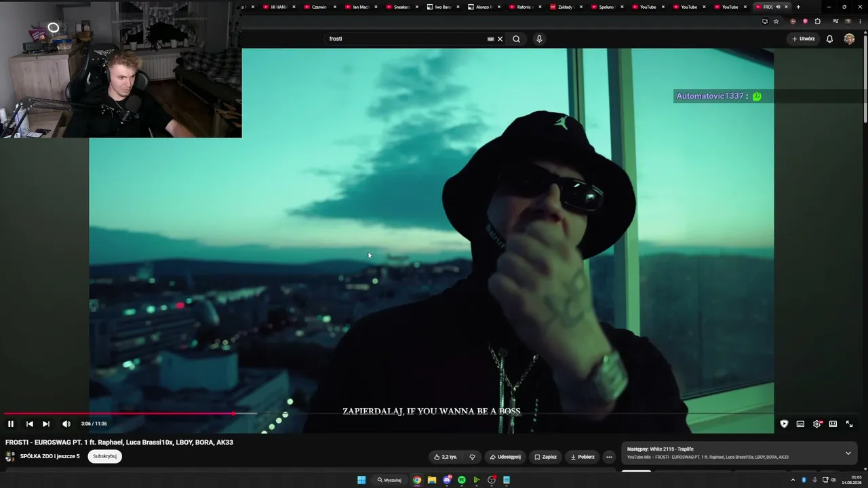Viewport: 868px width, 488px height.
Task: Click the video progress bar scrubber
Action: coord(233,413)
